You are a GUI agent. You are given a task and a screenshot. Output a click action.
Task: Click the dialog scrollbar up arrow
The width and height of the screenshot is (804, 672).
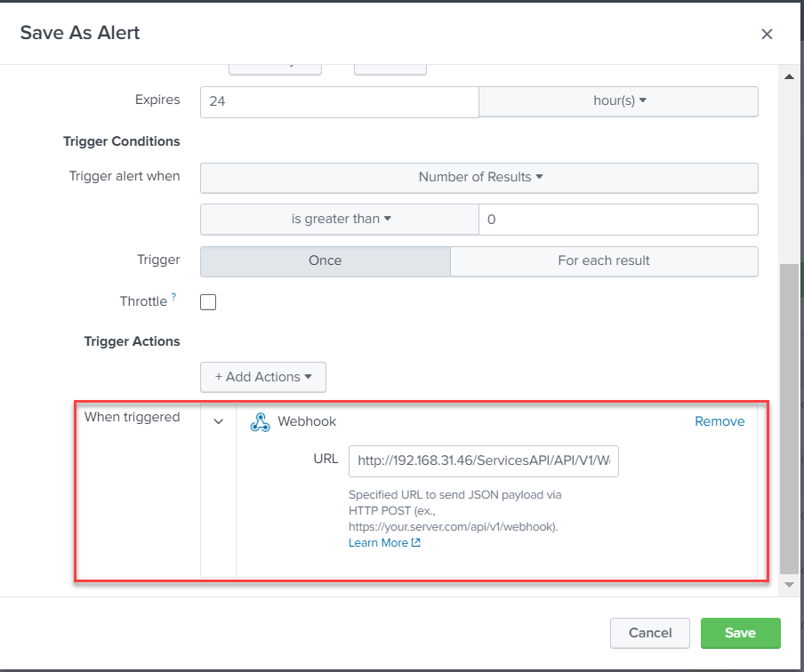pos(788,77)
